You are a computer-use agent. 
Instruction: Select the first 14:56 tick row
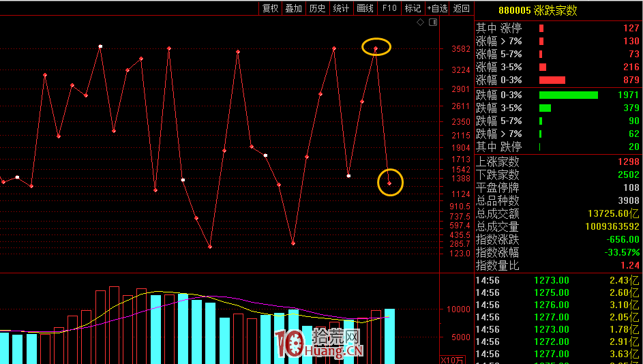point(558,280)
